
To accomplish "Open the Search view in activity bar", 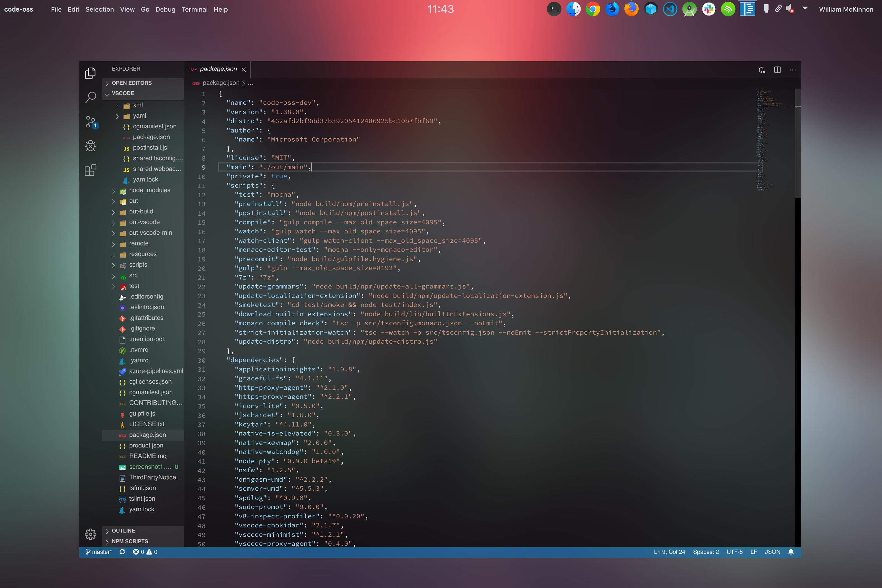I will (x=90, y=97).
